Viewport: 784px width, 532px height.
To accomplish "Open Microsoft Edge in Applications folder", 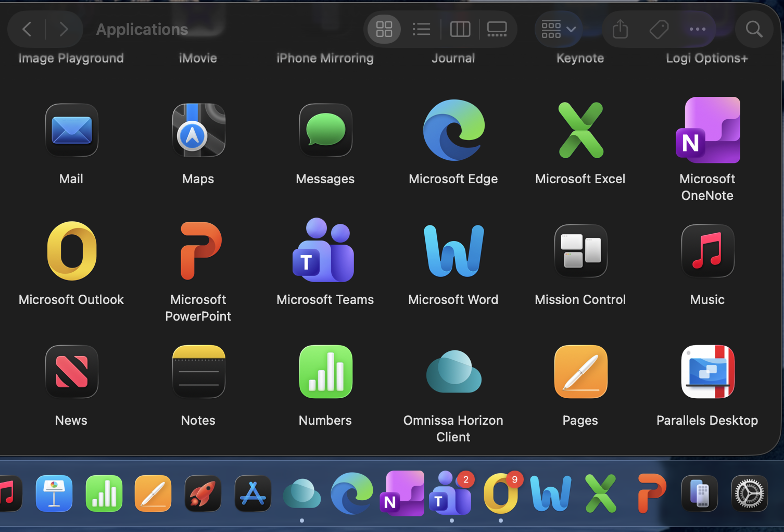I will [x=453, y=130].
